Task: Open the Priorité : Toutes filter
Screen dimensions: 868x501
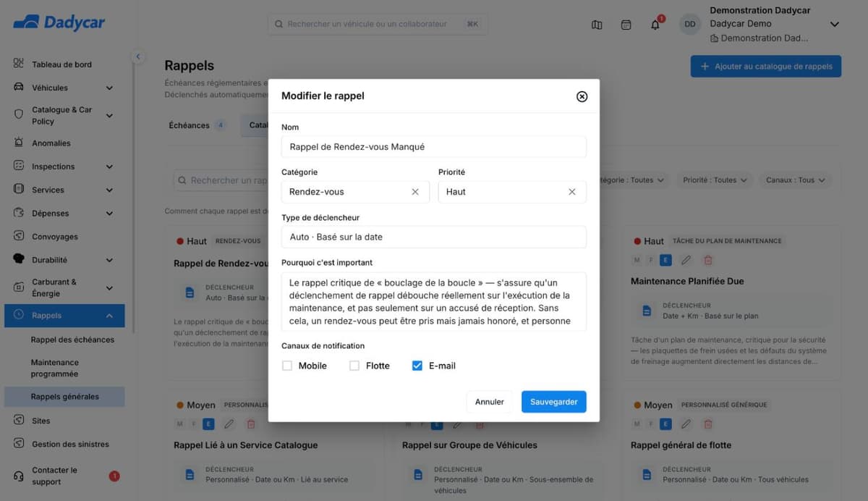Action: [x=714, y=180]
